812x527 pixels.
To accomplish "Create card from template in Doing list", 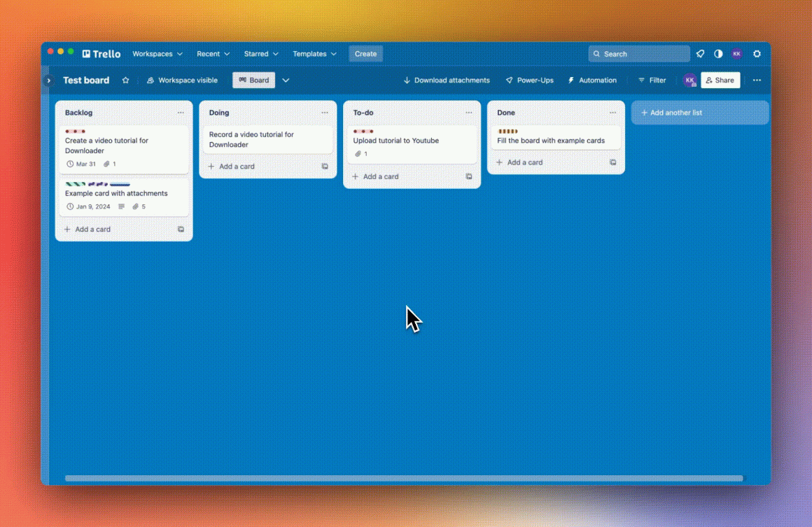I will point(325,167).
